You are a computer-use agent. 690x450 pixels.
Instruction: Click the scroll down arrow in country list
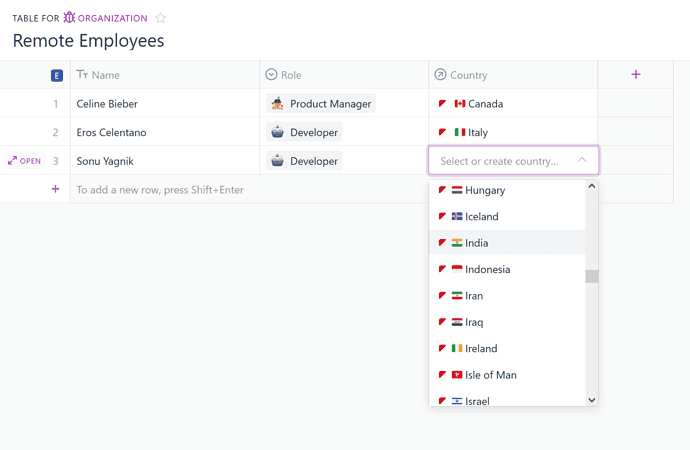591,400
